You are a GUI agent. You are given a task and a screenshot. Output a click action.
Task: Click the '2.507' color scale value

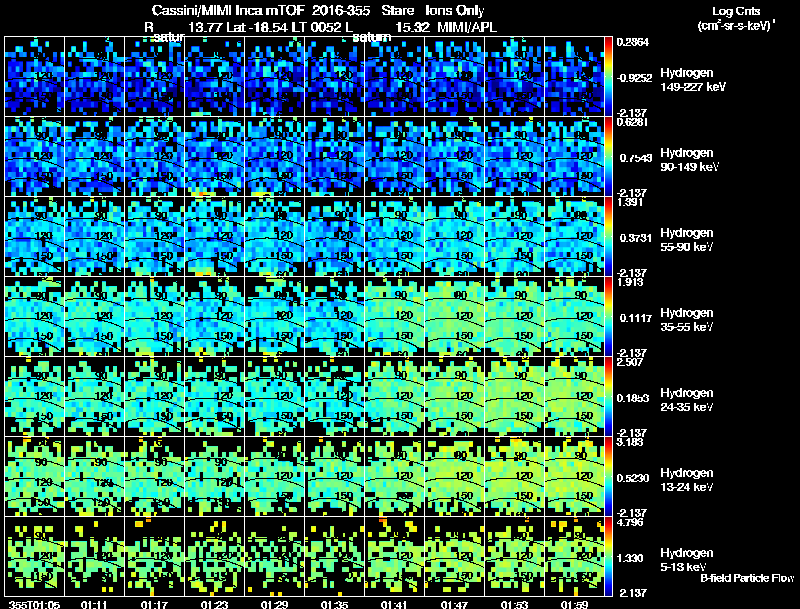point(630,362)
